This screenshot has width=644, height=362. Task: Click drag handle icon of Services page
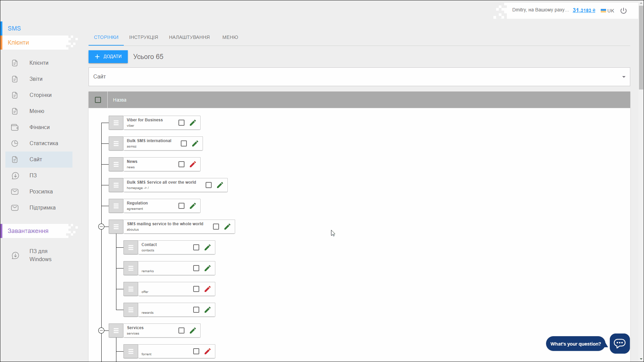[x=116, y=330]
